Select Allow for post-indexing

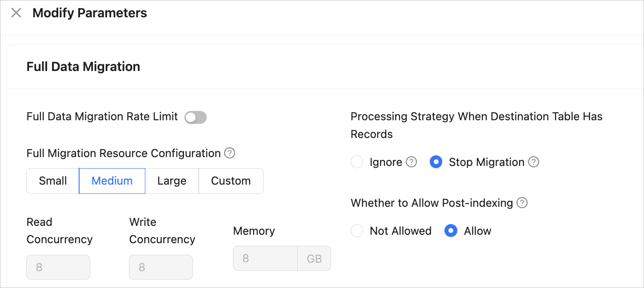tap(451, 231)
